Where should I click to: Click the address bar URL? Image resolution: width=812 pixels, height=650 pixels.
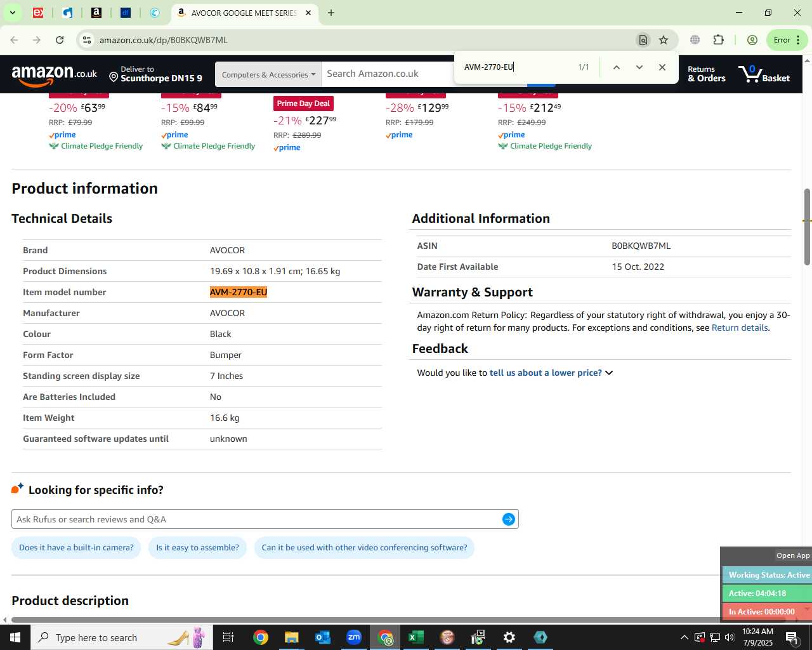tap(163, 40)
